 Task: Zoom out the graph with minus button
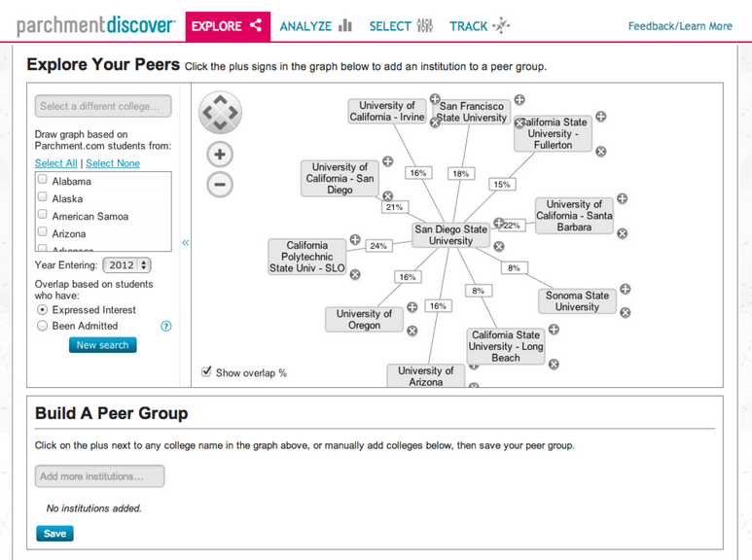220,185
